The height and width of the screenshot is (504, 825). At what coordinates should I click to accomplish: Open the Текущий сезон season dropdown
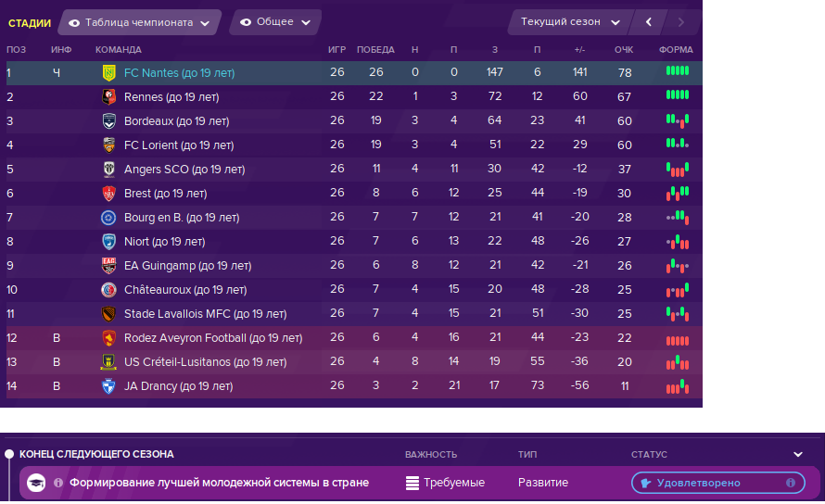tap(570, 22)
